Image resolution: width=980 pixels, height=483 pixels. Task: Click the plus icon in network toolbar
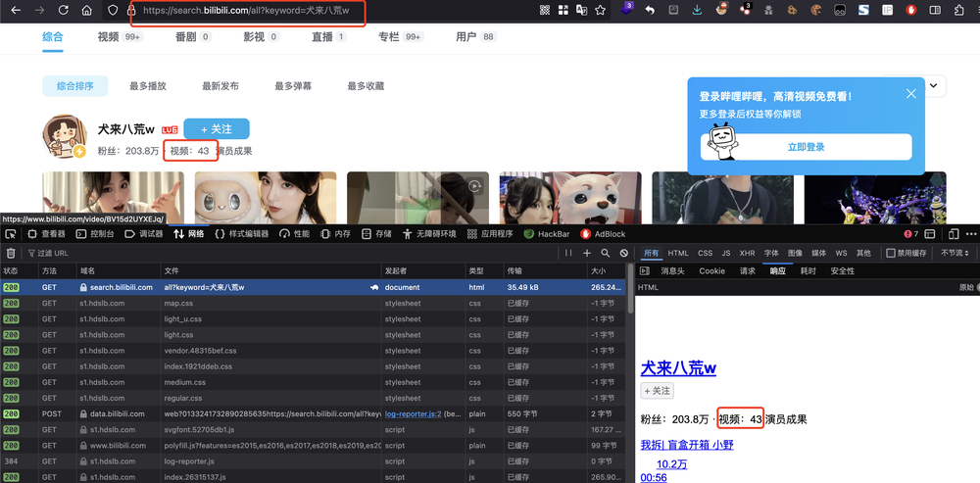point(587,253)
